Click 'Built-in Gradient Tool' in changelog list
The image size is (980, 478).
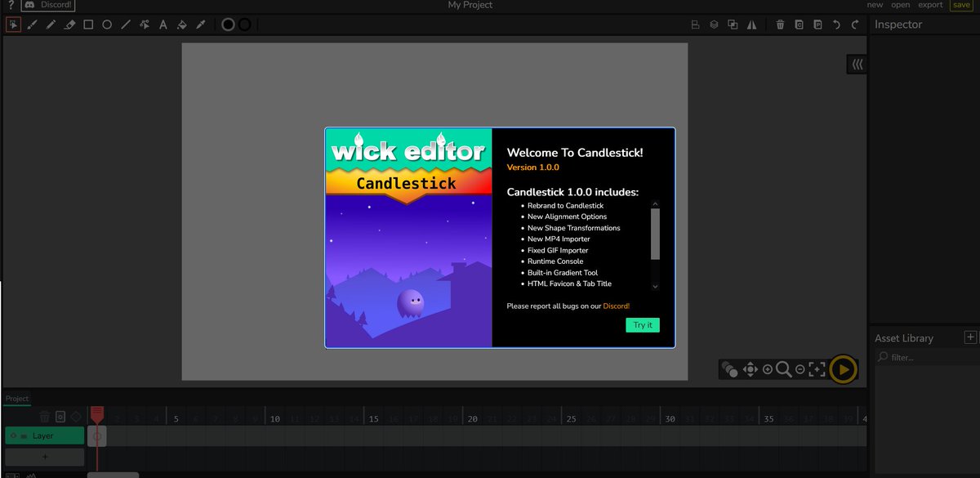tap(563, 273)
